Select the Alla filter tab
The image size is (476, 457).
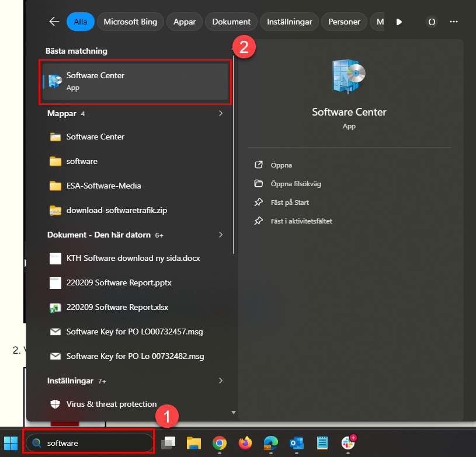coord(81,22)
